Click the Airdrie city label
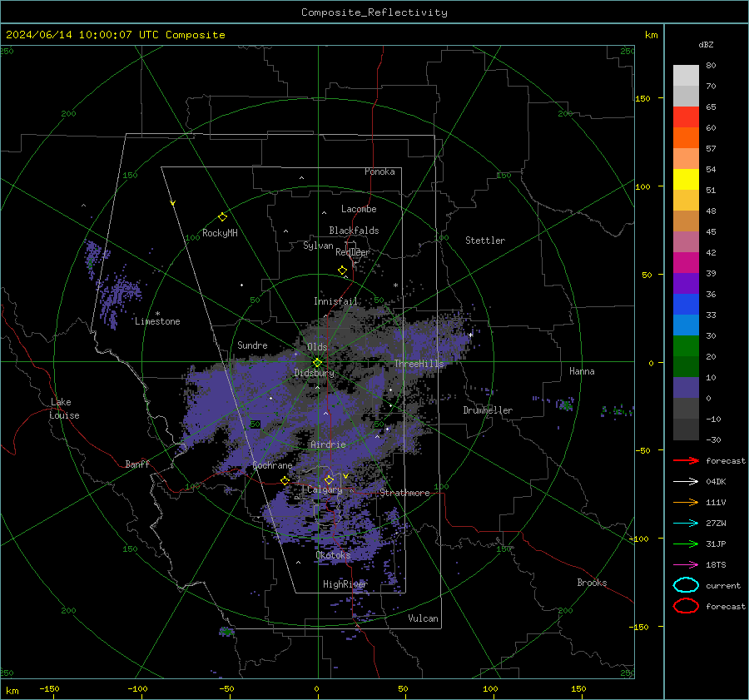 (328, 444)
